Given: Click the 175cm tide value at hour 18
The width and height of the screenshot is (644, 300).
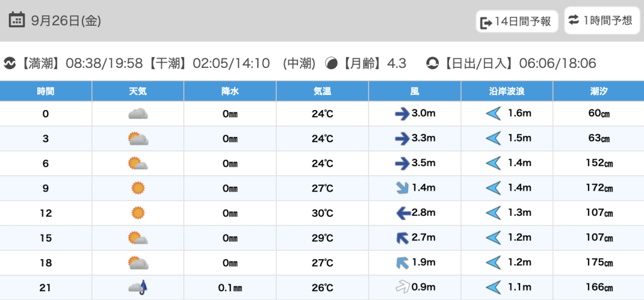Looking at the screenshot, I should (599, 263).
